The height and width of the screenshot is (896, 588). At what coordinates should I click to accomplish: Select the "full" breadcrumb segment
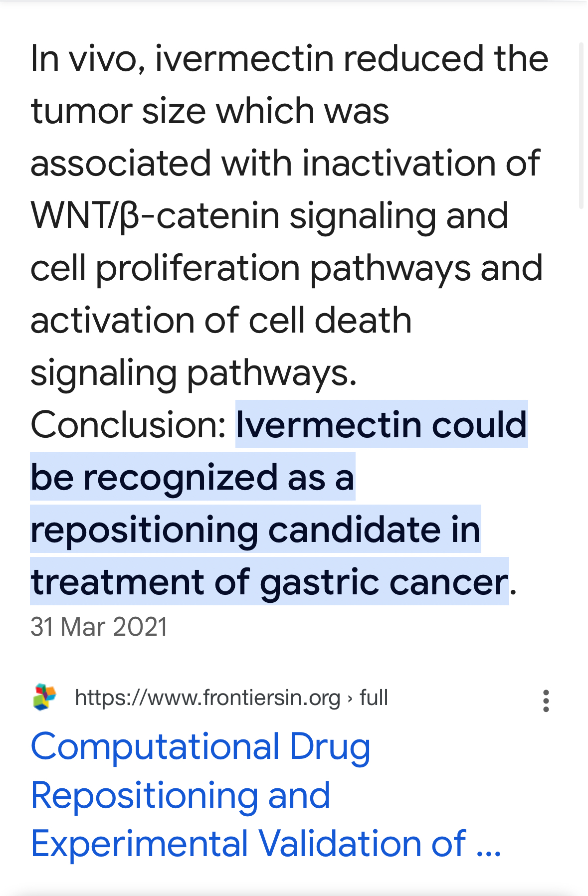[374, 698]
